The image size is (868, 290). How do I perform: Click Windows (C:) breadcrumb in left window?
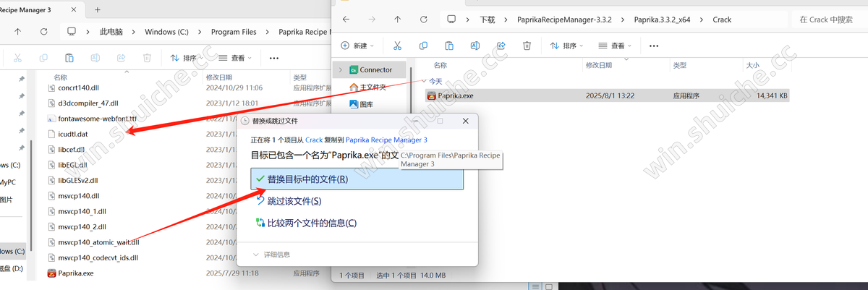point(168,32)
